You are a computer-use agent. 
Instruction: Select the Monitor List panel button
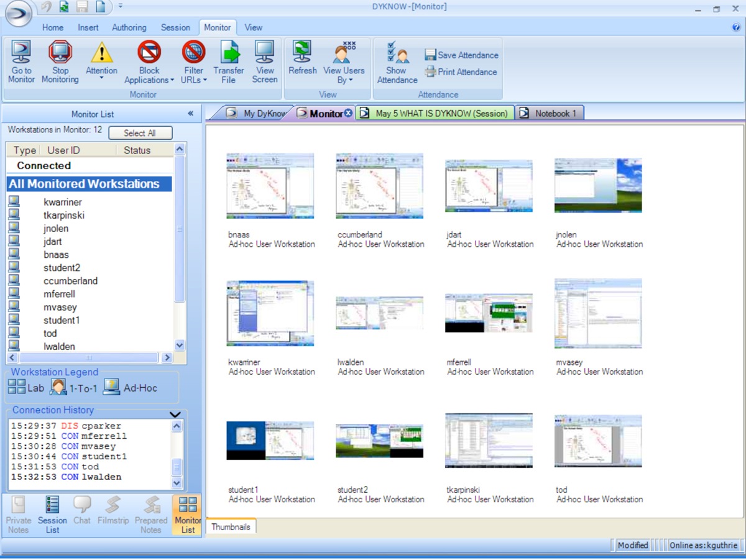(187, 515)
